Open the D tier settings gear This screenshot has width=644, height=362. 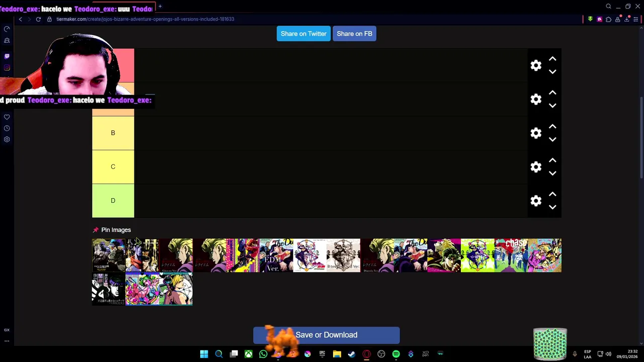point(536,201)
